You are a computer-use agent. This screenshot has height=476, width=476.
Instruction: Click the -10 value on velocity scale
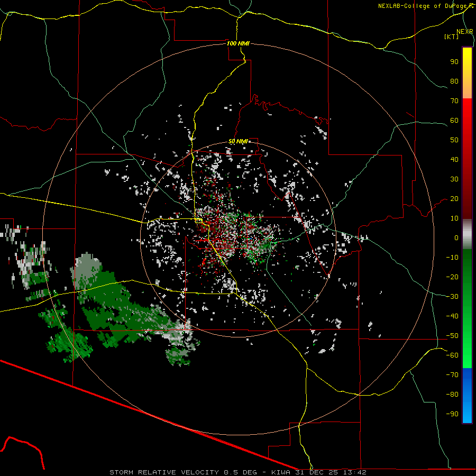click(452, 258)
